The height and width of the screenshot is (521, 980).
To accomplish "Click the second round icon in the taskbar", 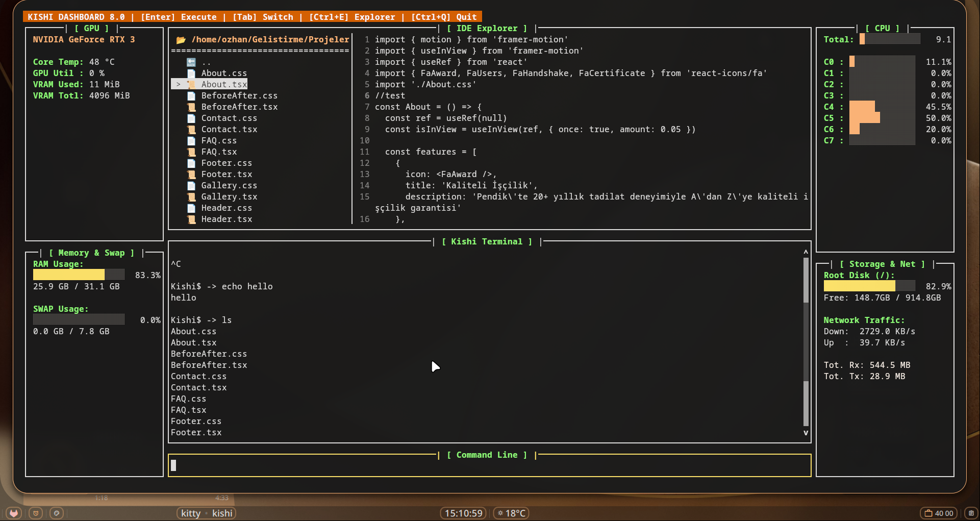I will coord(36,513).
